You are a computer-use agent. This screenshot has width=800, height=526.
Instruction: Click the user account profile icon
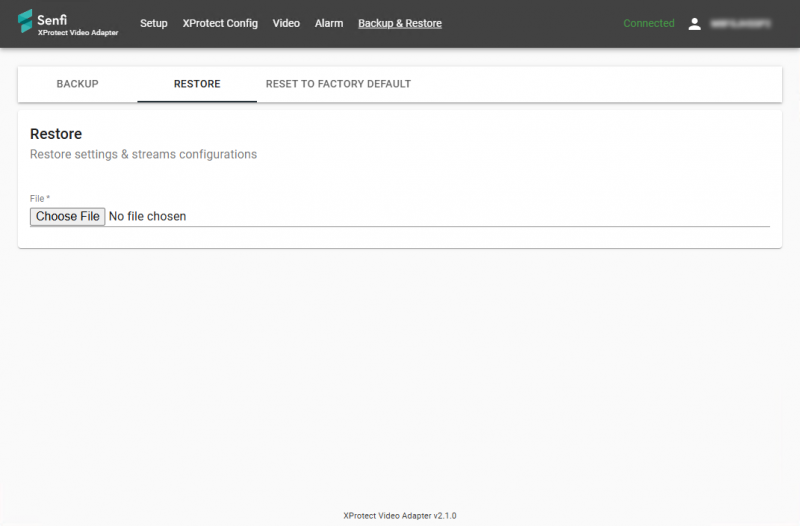[x=695, y=23]
